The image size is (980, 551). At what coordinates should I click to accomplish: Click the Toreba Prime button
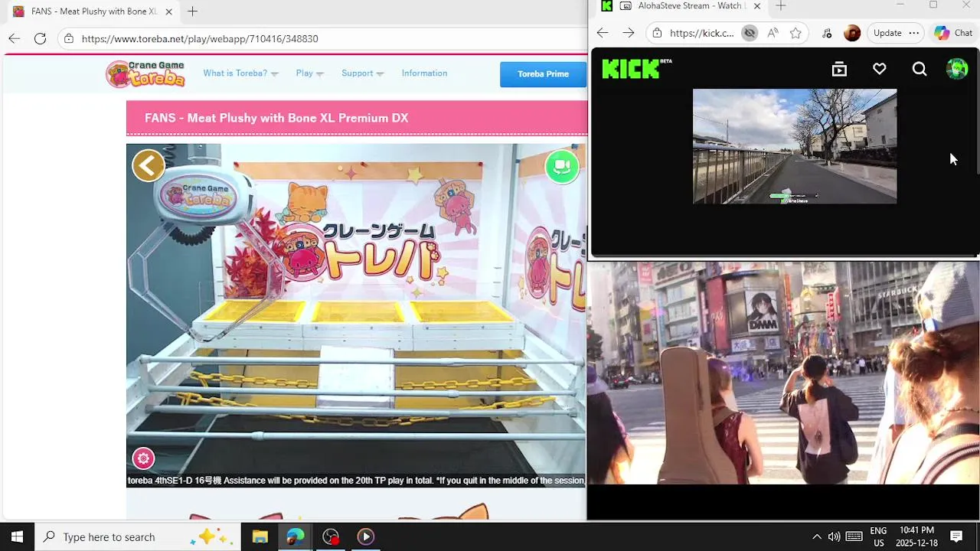543,74
